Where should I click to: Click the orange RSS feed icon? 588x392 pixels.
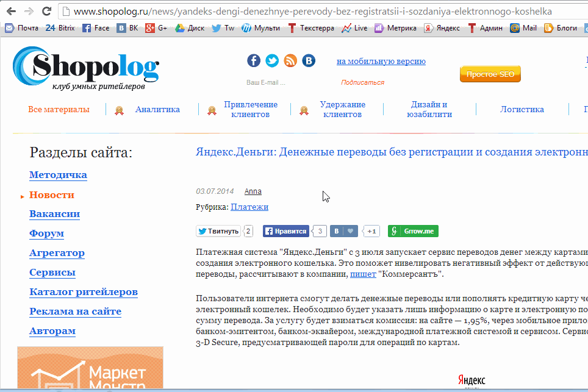[x=290, y=60]
